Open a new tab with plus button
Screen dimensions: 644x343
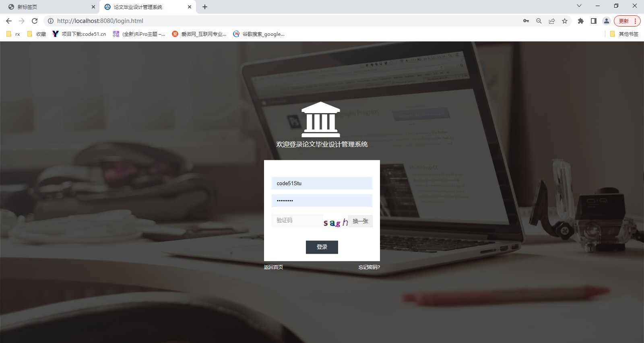click(x=205, y=7)
